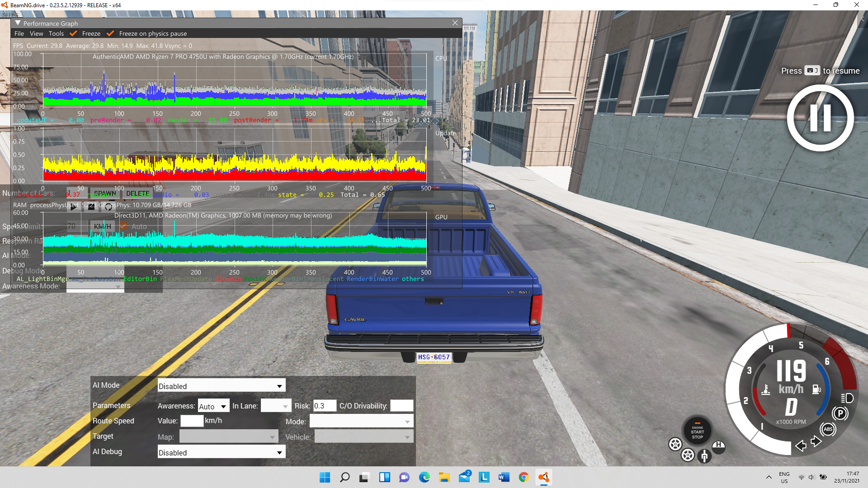The height and width of the screenshot is (488, 868).
Task: Open Task View from the taskbar
Action: tap(364, 477)
